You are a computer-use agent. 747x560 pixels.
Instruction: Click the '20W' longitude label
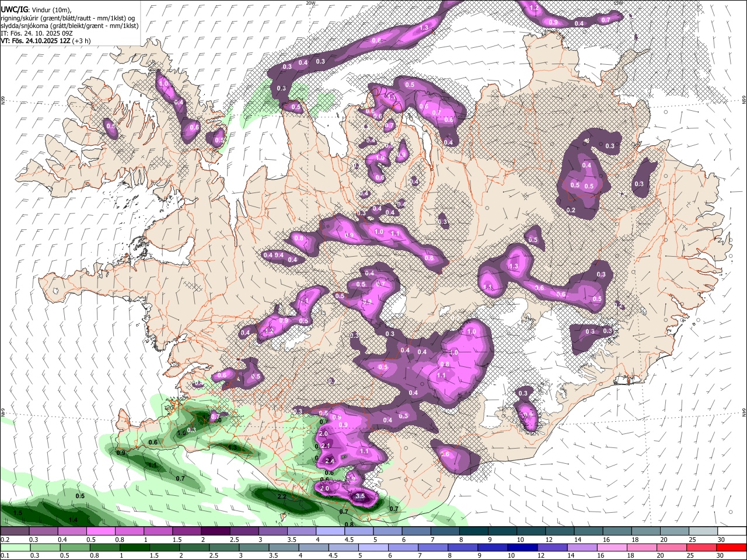point(310,3)
